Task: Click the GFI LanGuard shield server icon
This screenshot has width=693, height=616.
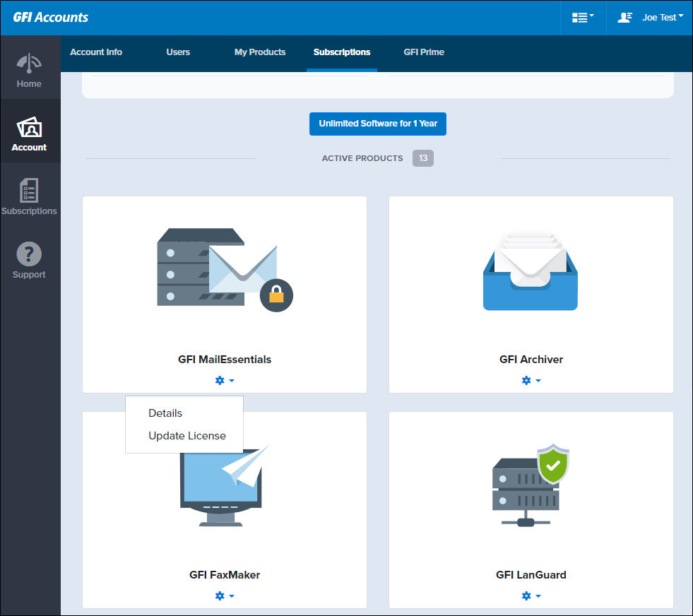Action: pyautogui.click(x=530, y=486)
